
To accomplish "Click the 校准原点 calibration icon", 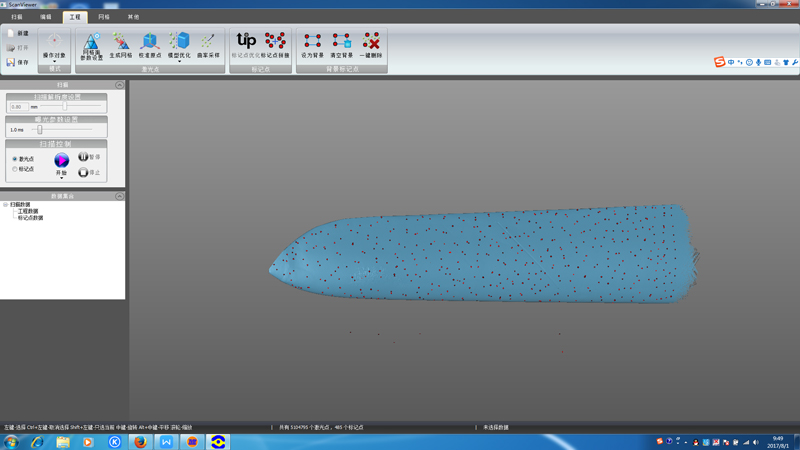I will click(x=150, y=42).
